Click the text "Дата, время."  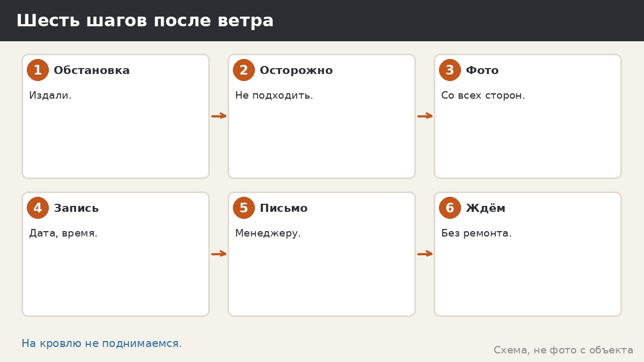pyautogui.click(x=63, y=233)
